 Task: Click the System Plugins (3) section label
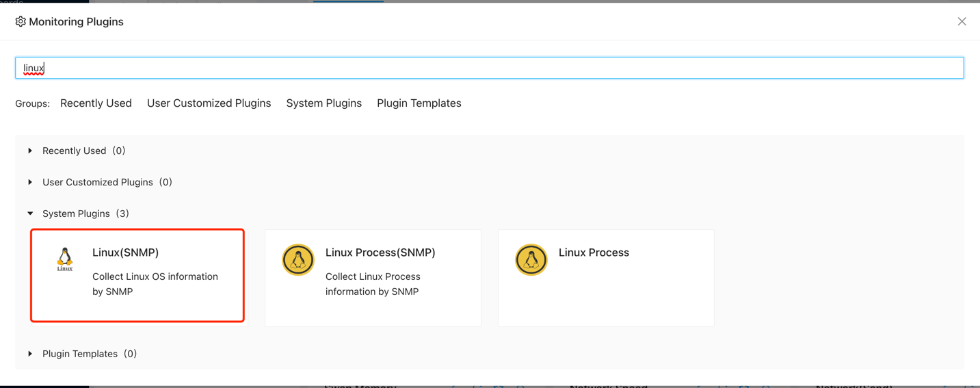coord(85,214)
